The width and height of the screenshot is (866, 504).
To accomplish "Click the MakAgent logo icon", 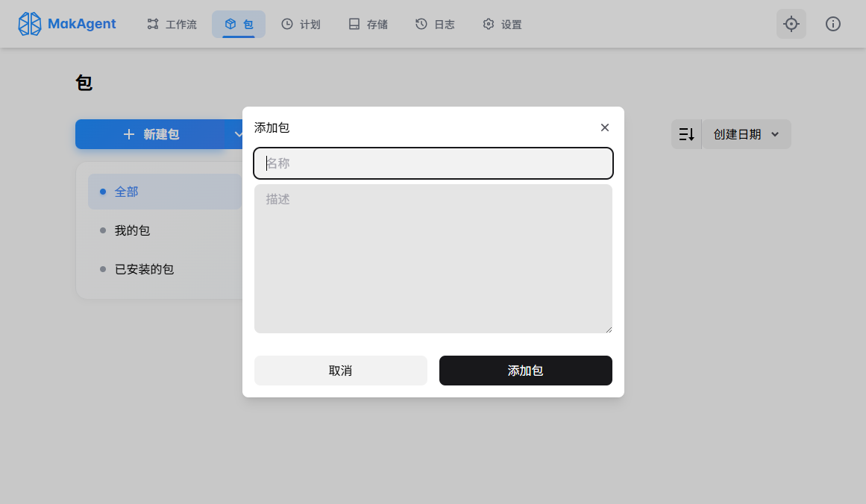I will [30, 24].
